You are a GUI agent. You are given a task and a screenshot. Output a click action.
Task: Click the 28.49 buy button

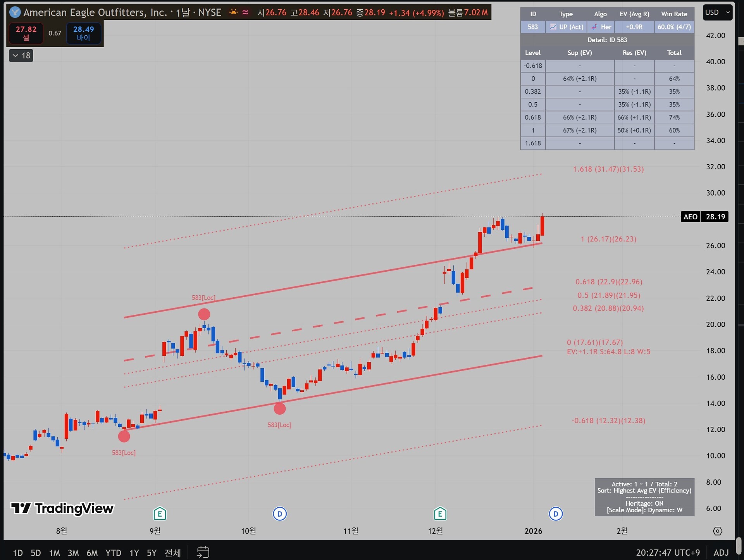tap(83, 33)
